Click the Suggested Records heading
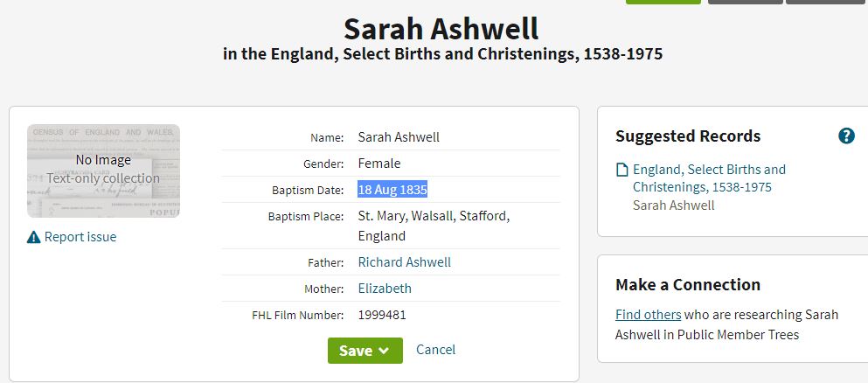868x383 pixels. coord(688,136)
